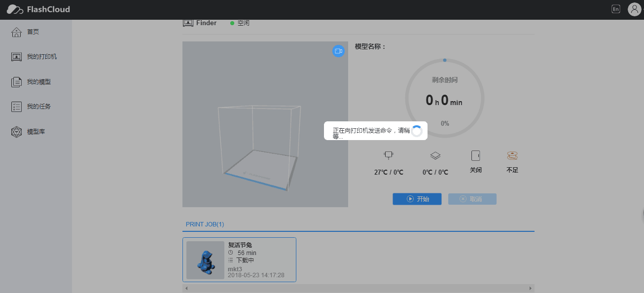This screenshot has width=644, height=293.
Task: Click the document icon beside 我的模型
Action: click(x=17, y=82)
